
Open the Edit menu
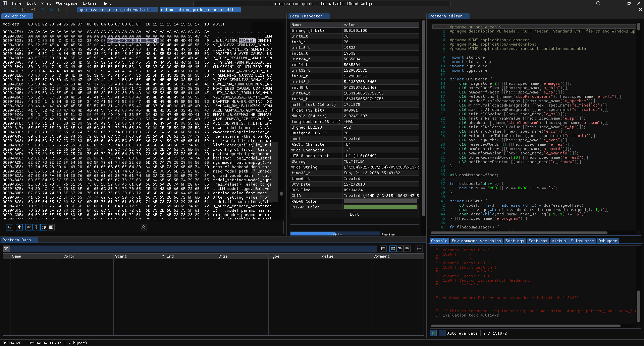tap(31, 3)
